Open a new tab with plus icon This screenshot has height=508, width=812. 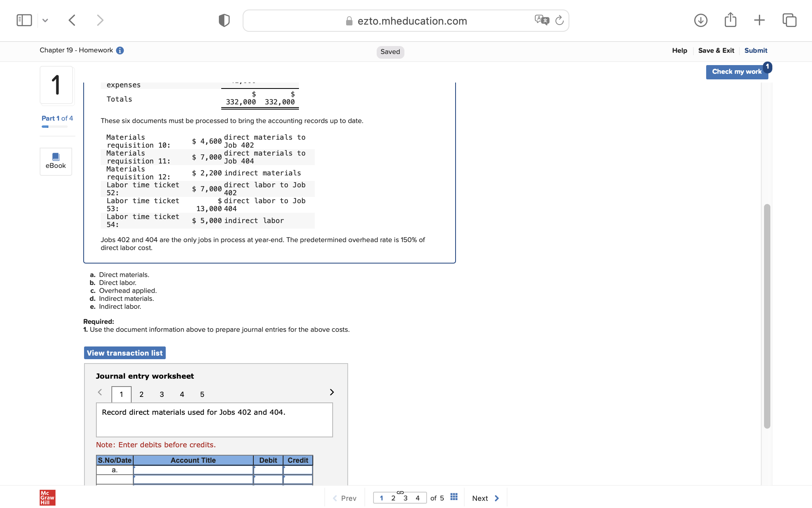[x=759, y=20]
